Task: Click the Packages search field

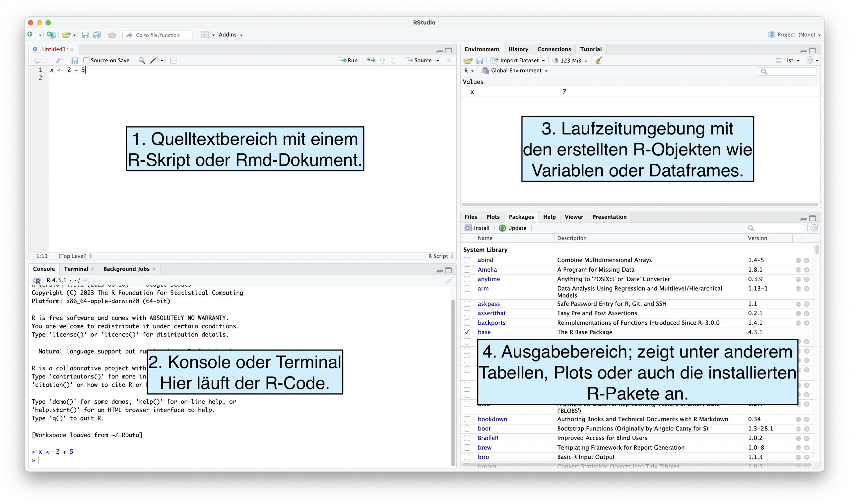Action: 773,228
